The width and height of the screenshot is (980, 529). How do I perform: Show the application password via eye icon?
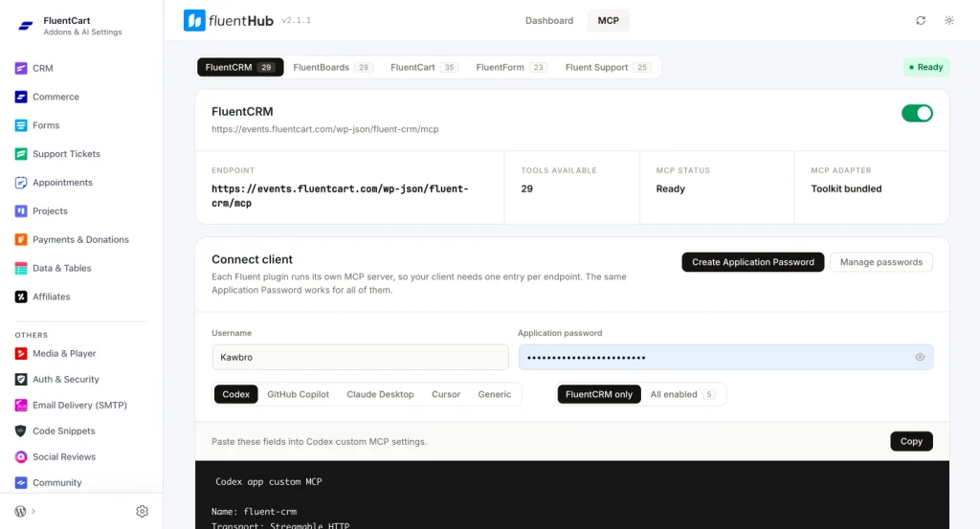coord(920,357)
